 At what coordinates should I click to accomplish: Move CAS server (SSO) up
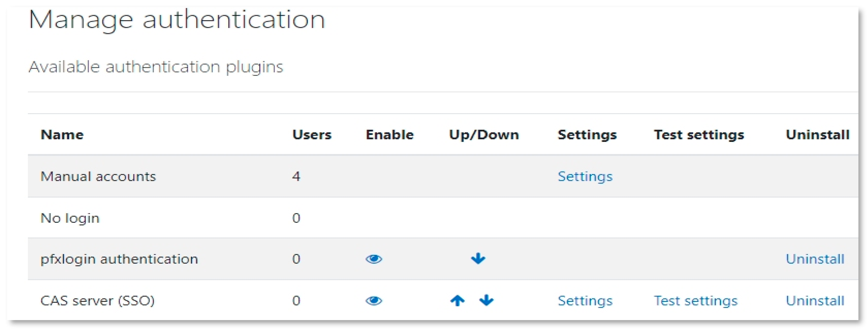click(457, 300)
